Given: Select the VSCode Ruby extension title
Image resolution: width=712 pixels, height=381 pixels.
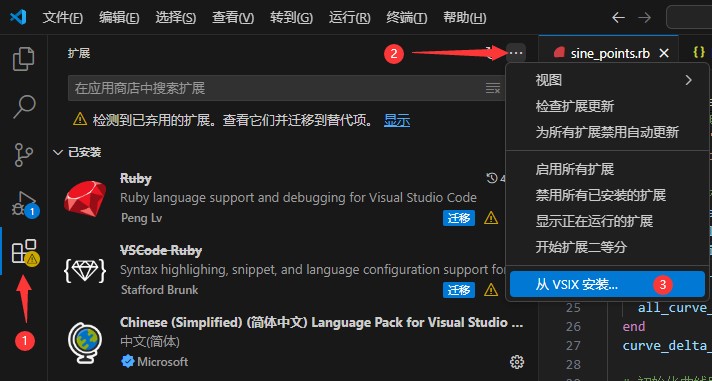Looking at the screenshot, I should point(161,250).
